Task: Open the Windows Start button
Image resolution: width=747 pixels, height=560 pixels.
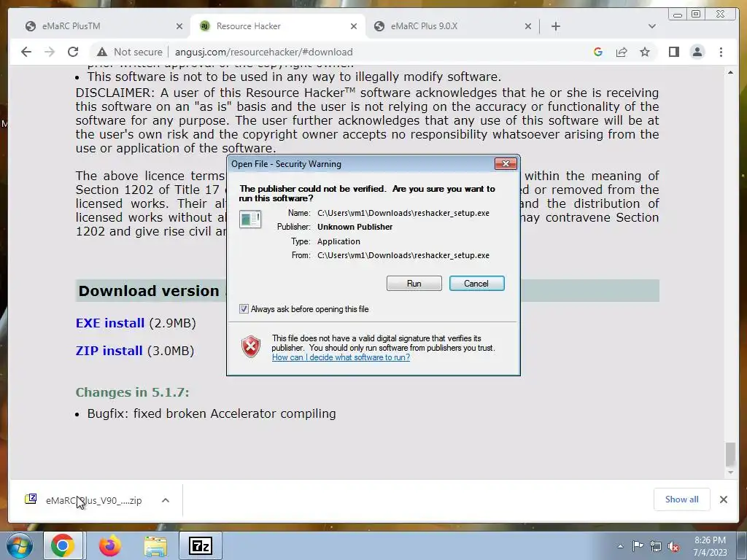Action: (x=20, y=546)
